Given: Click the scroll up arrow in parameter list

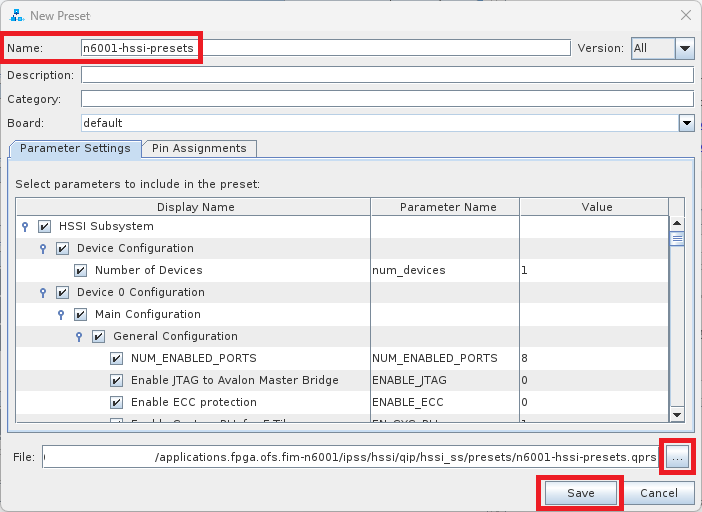Looking at the screenshot, I should [676, 224].
